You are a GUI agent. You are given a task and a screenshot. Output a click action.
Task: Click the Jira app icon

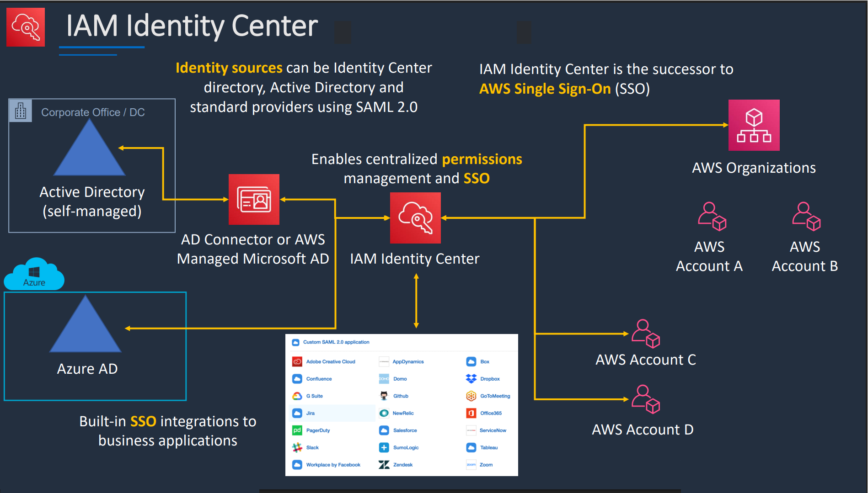(x=297, y=413)
